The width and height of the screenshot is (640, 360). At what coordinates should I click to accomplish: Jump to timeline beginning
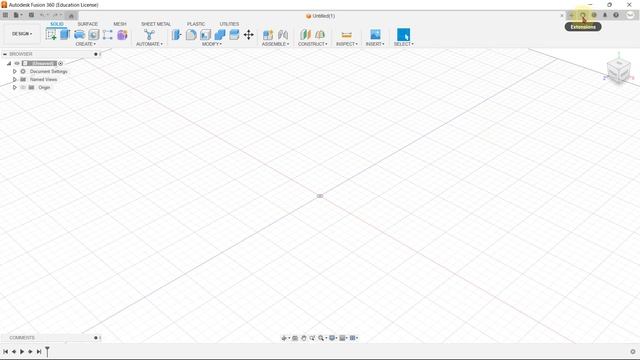click(x=5, y=351)
